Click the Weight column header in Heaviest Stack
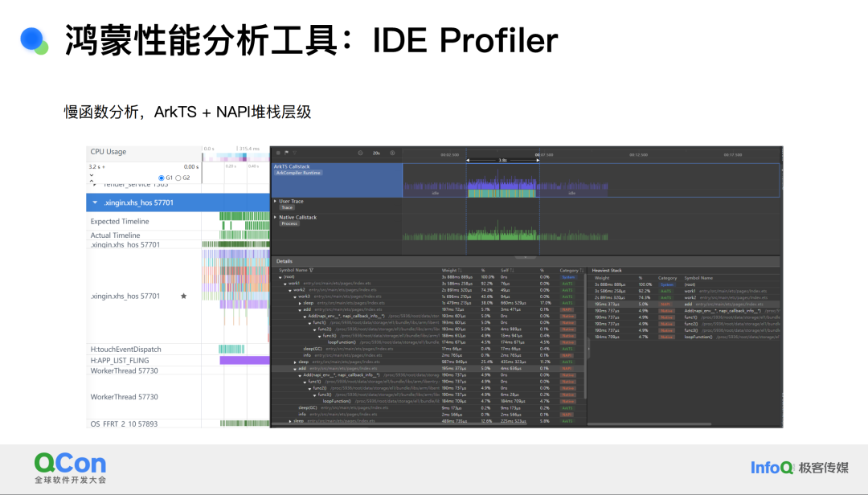The width and height of the screenshot is (868, 495). click(602, 278)
